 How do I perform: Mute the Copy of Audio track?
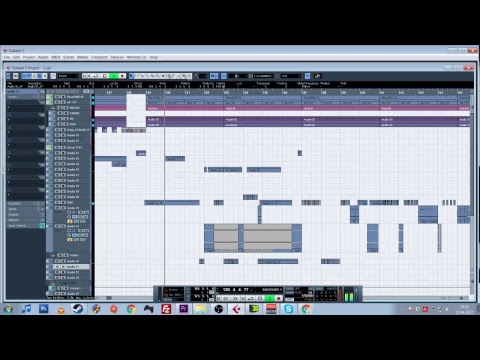click(57, 130)
